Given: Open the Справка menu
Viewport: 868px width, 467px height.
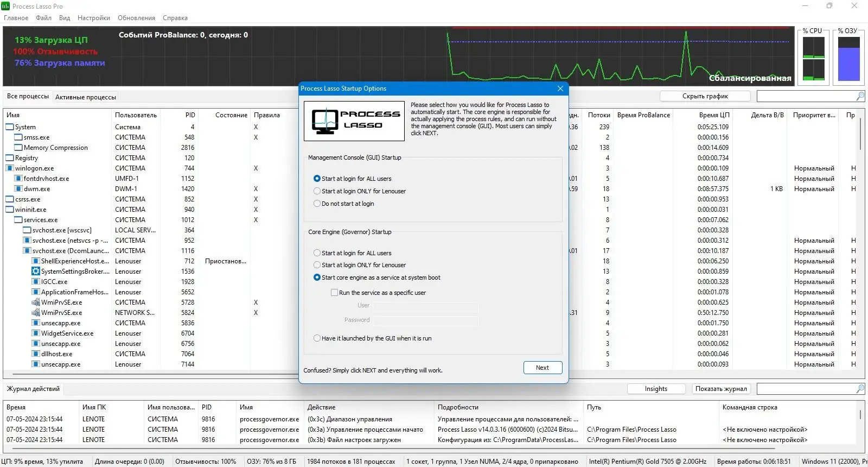Looking at the screenshot, I should click(175, 18).
